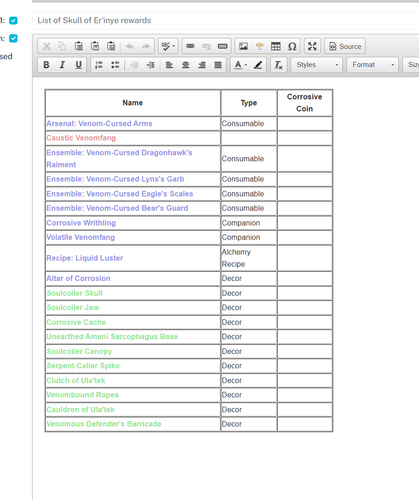This screenshot has width=419, height=500.
Task: Click the Copy icon in toolbar
Action: [x=62, y=46]
